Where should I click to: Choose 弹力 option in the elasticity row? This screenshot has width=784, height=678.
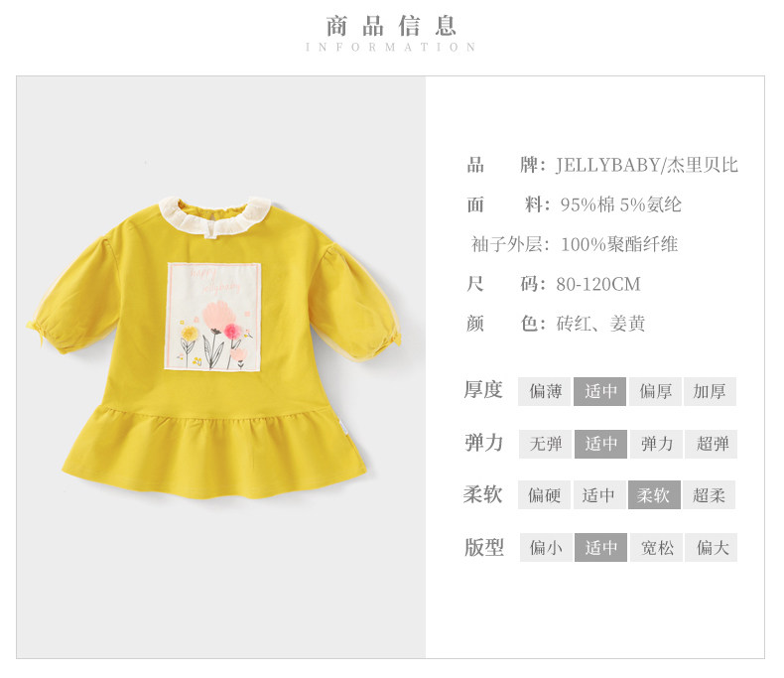656,444
